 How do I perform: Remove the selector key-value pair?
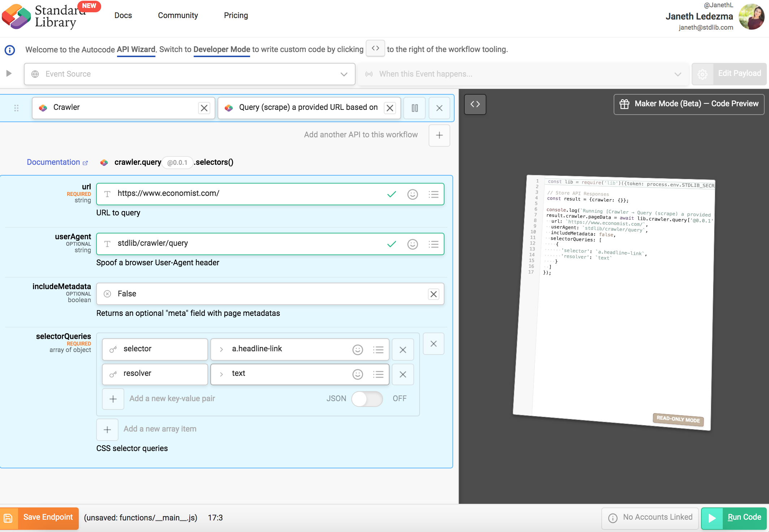403,349
